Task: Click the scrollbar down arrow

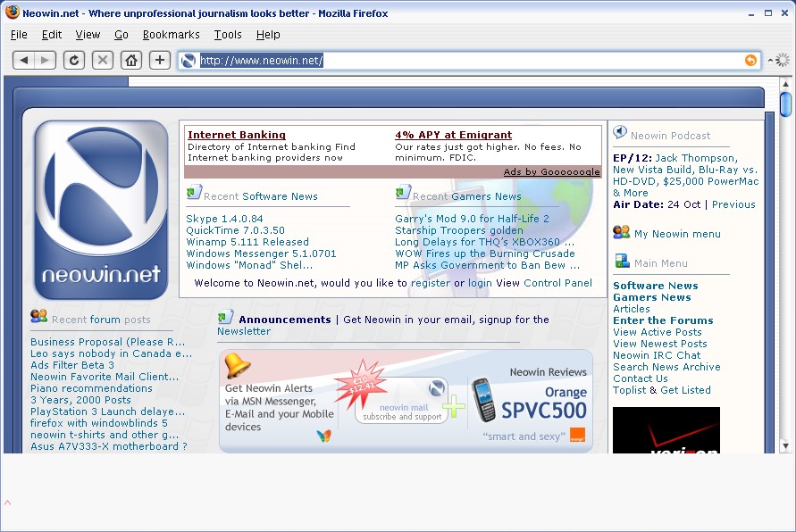Action: pos(785,446)
